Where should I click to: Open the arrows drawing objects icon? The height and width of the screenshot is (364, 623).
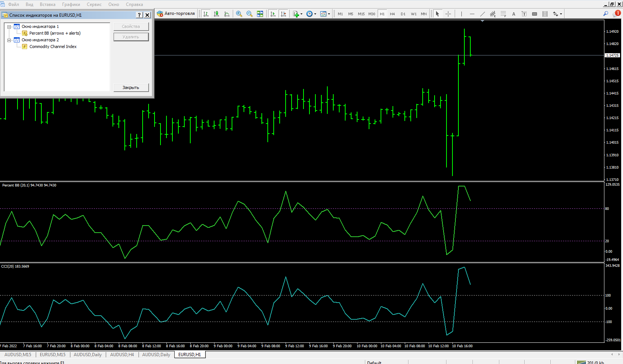pos(555,14)
